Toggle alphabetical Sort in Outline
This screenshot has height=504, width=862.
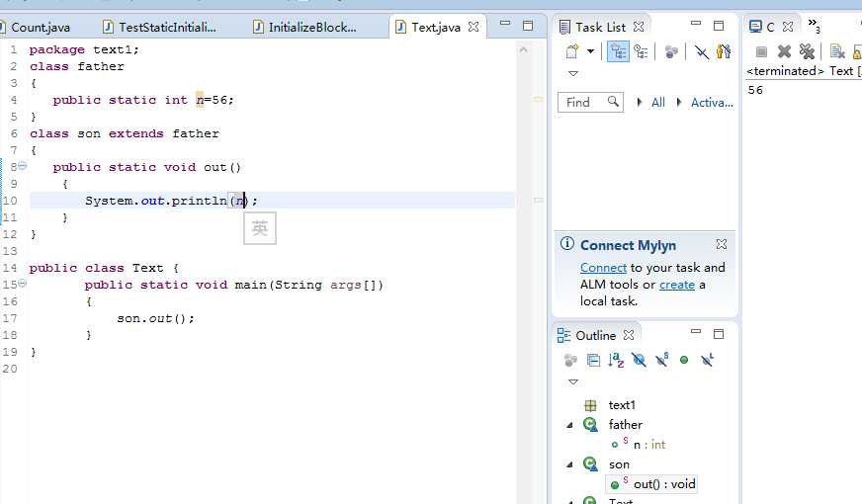click(616, 360)
